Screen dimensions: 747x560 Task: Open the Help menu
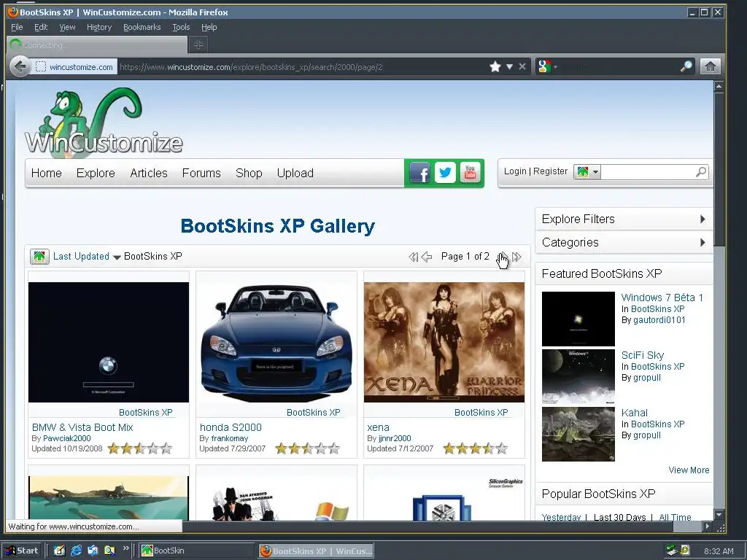coord(209,27)
